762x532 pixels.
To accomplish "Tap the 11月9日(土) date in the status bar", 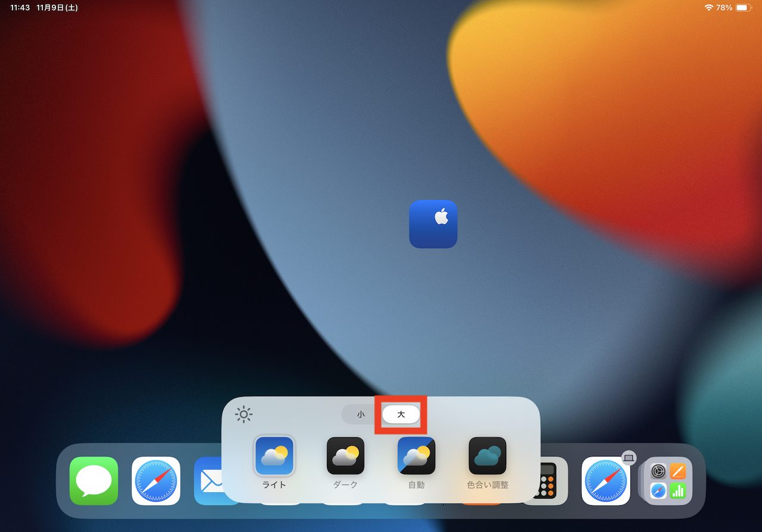I will [57, 8].
